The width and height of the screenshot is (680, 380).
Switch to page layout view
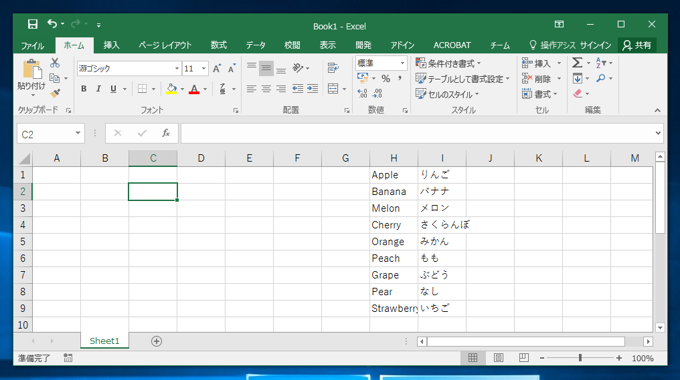pos(499,358)
